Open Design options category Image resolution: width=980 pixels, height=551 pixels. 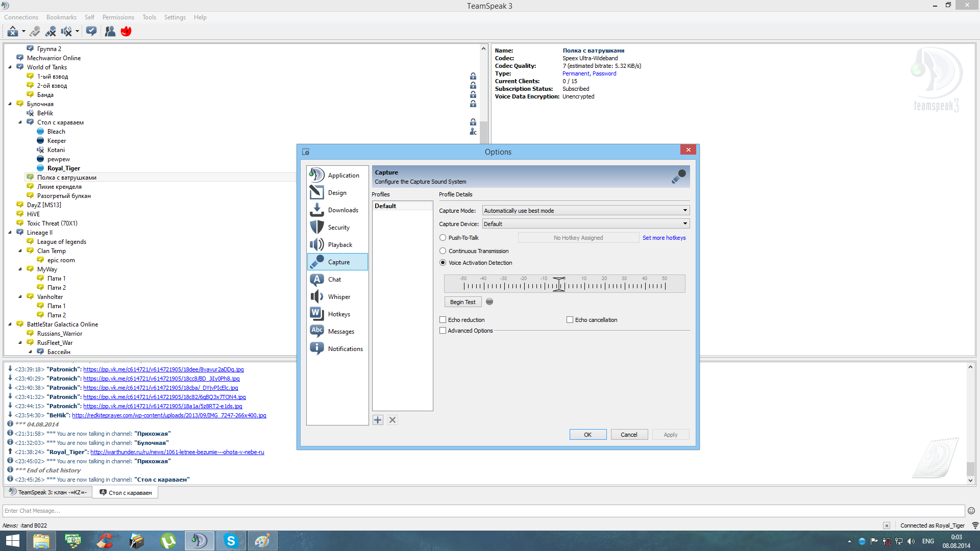[337, 192]
